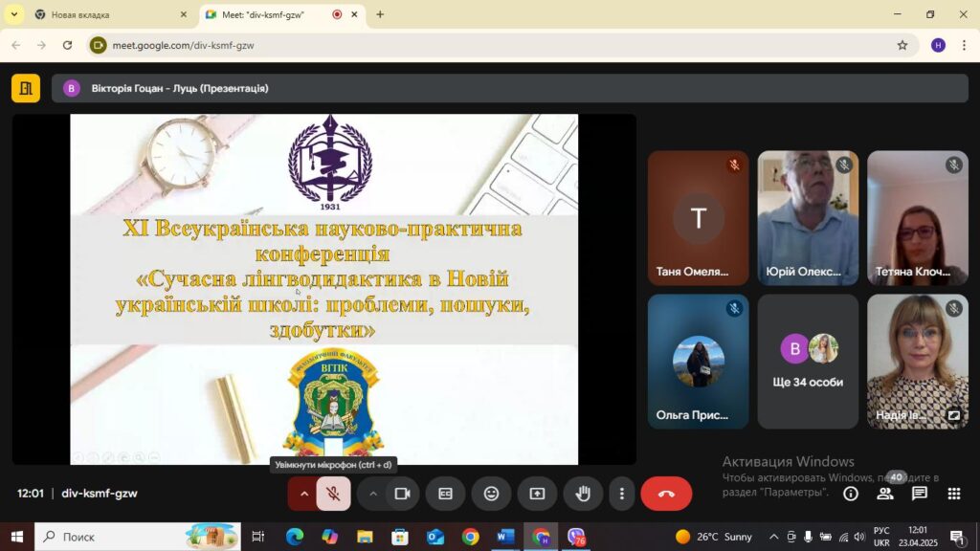This screenshot has height=551, width=980.
Task: Open Microsoft Store from taskbar
Action: click(x=400, y=537)
